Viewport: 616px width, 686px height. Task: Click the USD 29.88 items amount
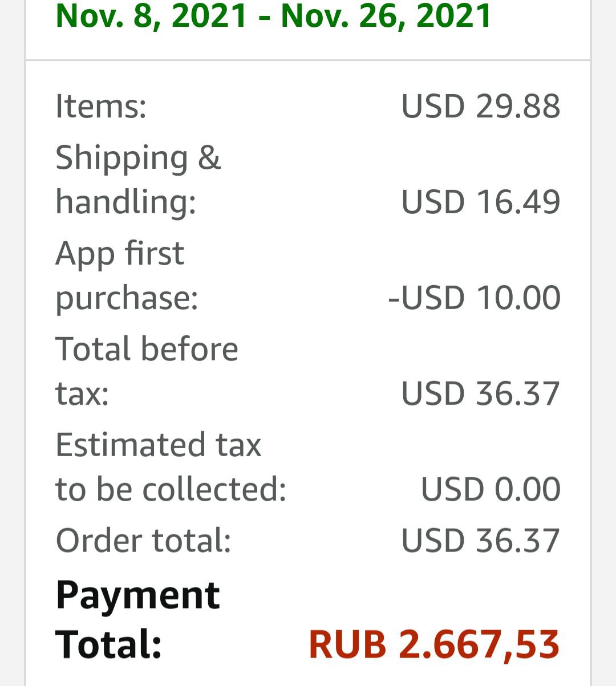pos(481,107)
